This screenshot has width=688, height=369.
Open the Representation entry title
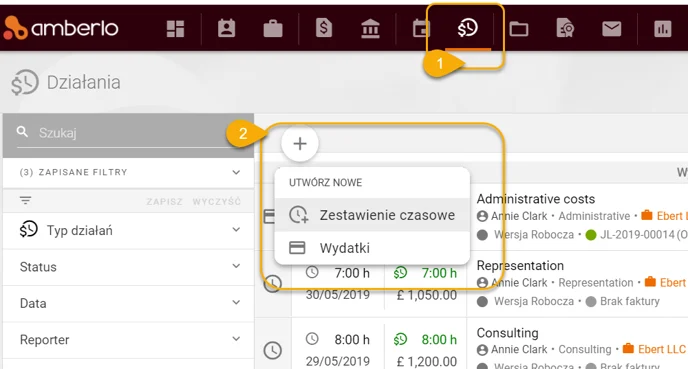(520, 266)
